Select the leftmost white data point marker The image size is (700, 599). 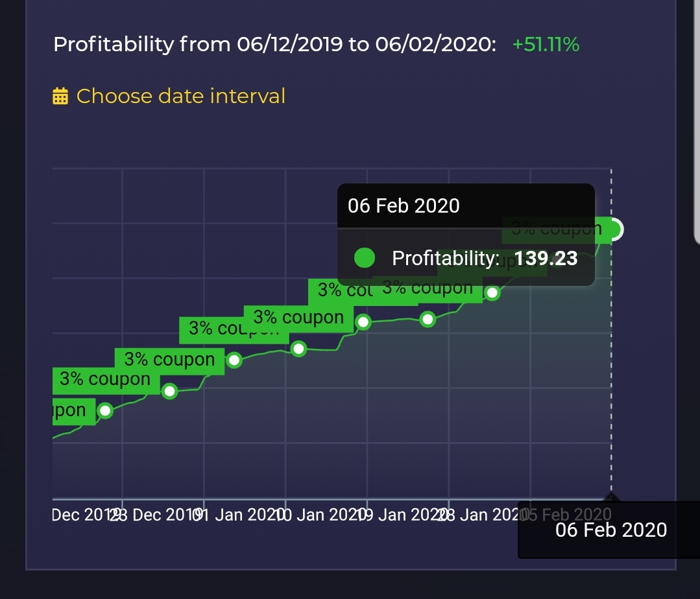(x=105, y=410)
